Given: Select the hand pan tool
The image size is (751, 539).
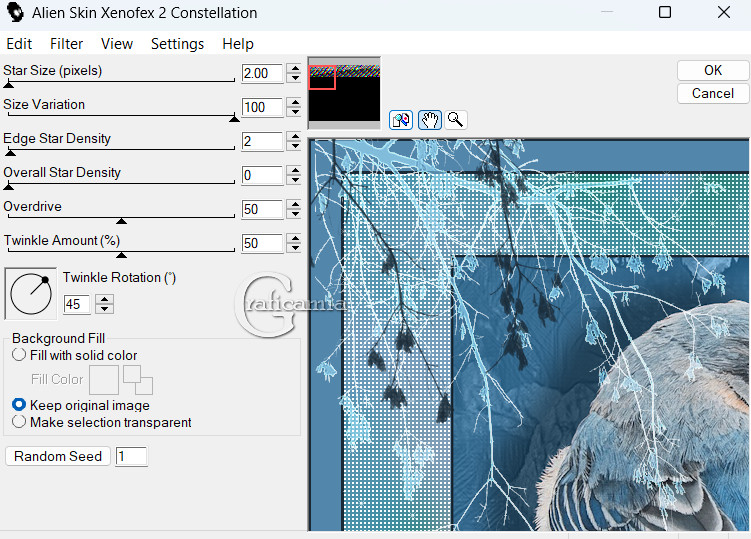Looking at the screenshot, I should [x=430, y=120].
